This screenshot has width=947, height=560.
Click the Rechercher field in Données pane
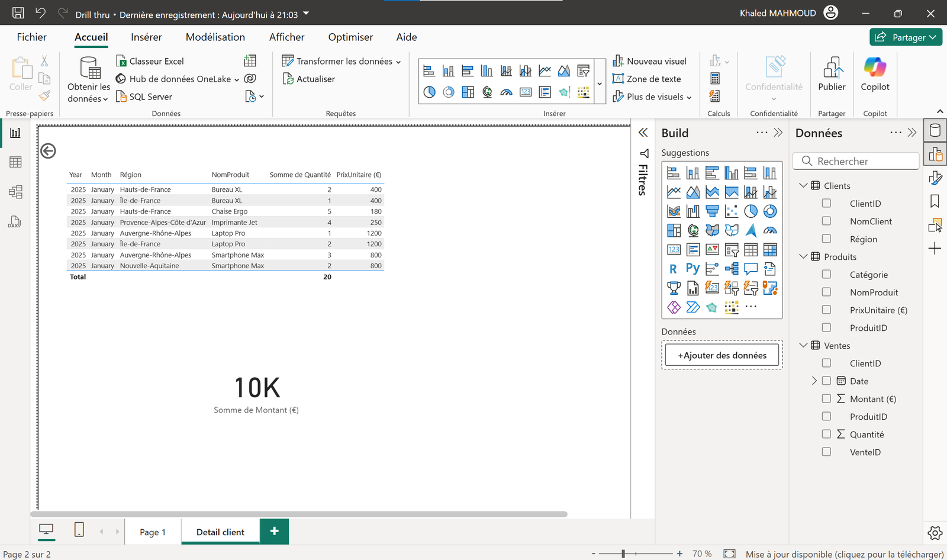click(856, 161)
